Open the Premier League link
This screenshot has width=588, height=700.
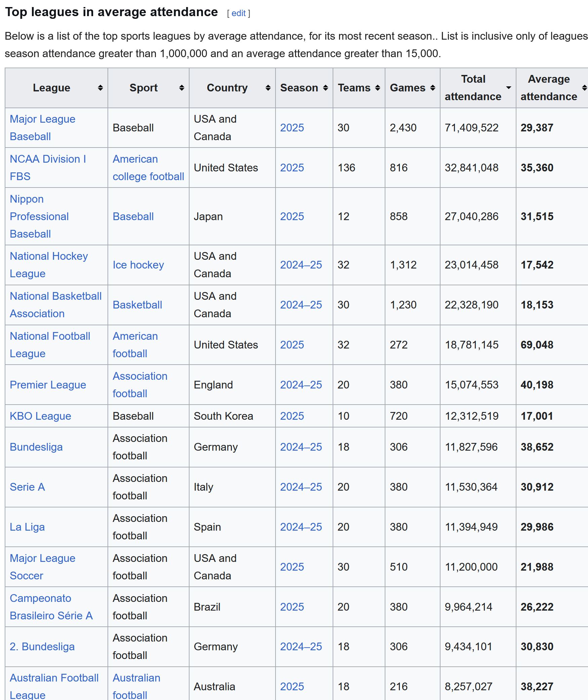(x=48, y=385)
